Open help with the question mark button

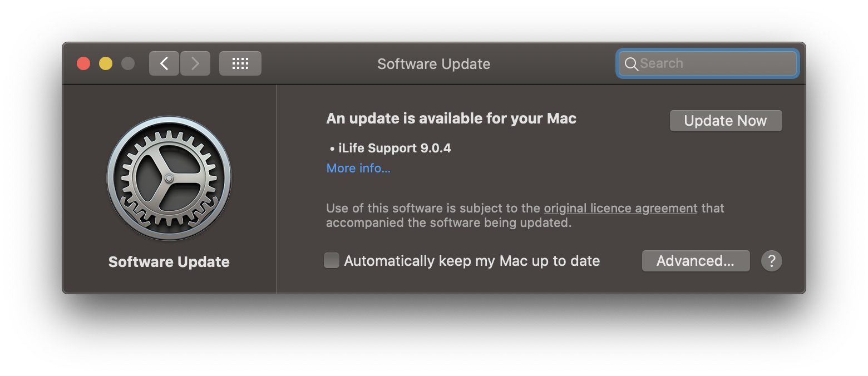pos(771,261)
